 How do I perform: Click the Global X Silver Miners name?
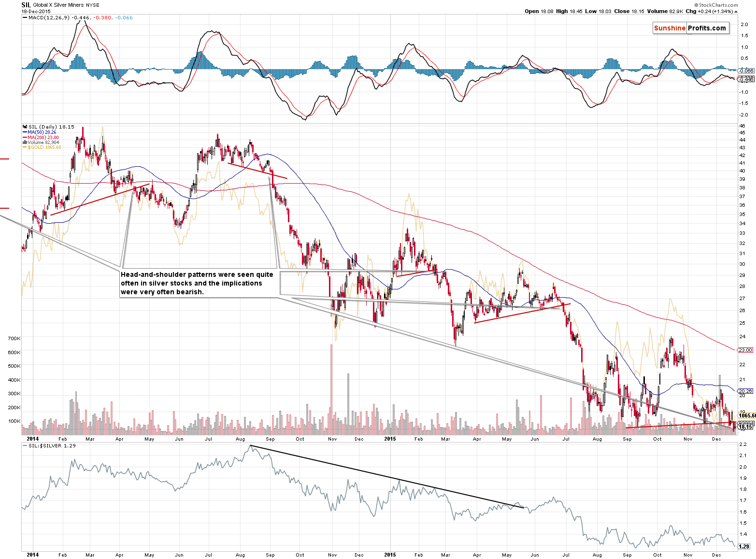[58, 5]
